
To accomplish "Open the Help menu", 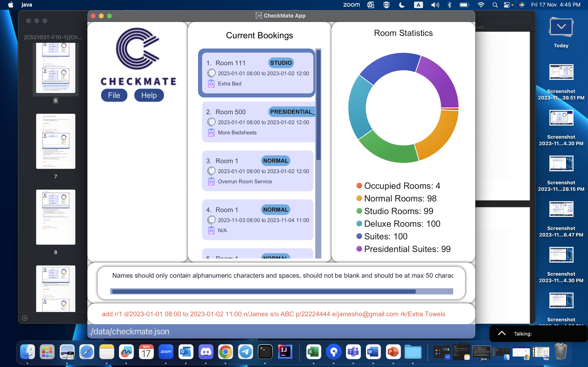I will [149, 95].
